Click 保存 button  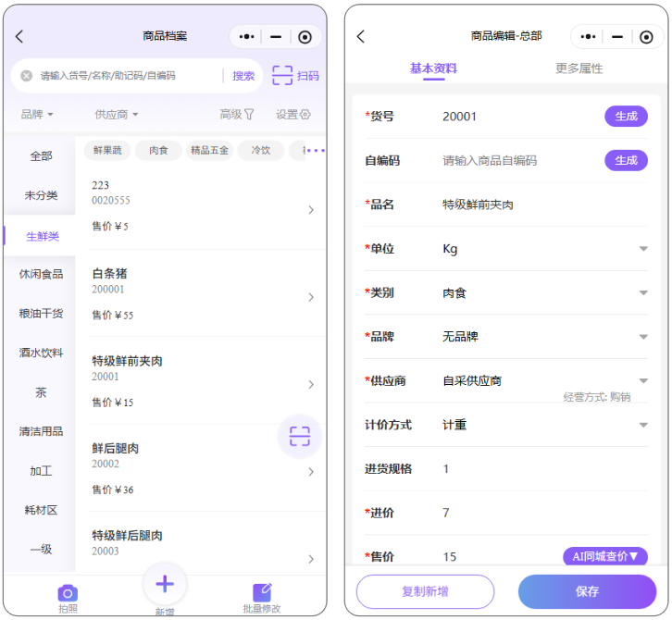587,591
